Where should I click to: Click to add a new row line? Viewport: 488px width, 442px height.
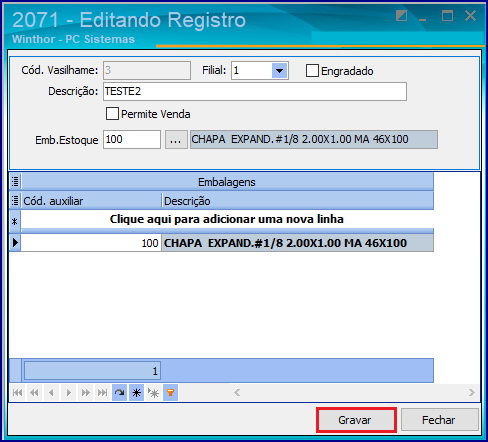pos(227,219)
